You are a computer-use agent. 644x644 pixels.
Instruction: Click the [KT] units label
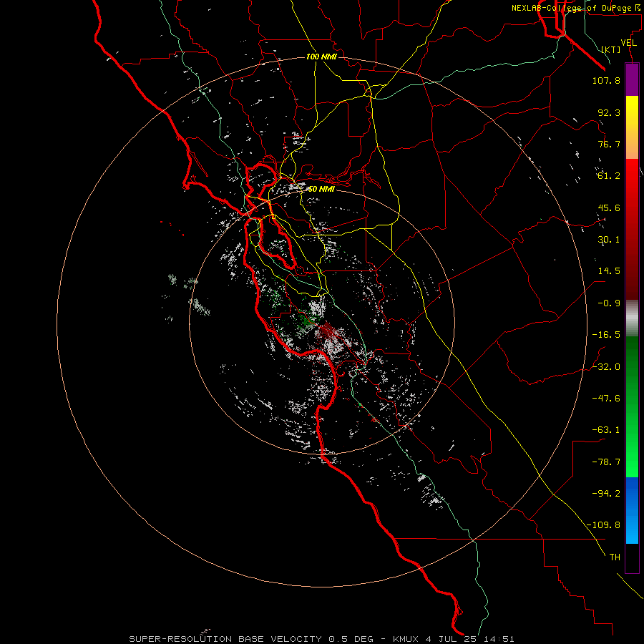click(611, 49)
